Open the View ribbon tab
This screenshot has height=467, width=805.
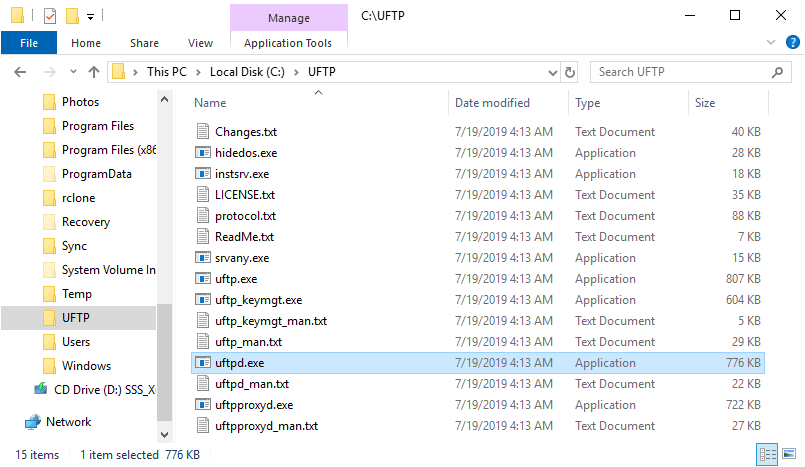coord(200,43)
